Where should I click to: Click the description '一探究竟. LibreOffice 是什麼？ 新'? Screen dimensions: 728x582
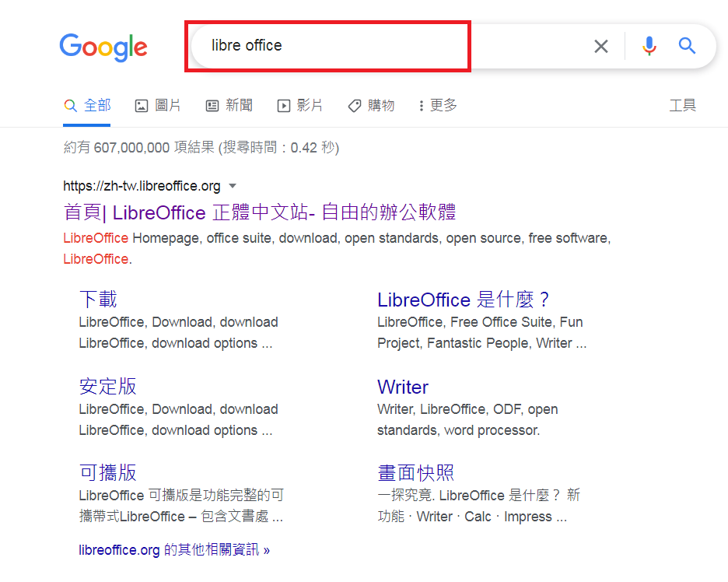tap(478, 495)
